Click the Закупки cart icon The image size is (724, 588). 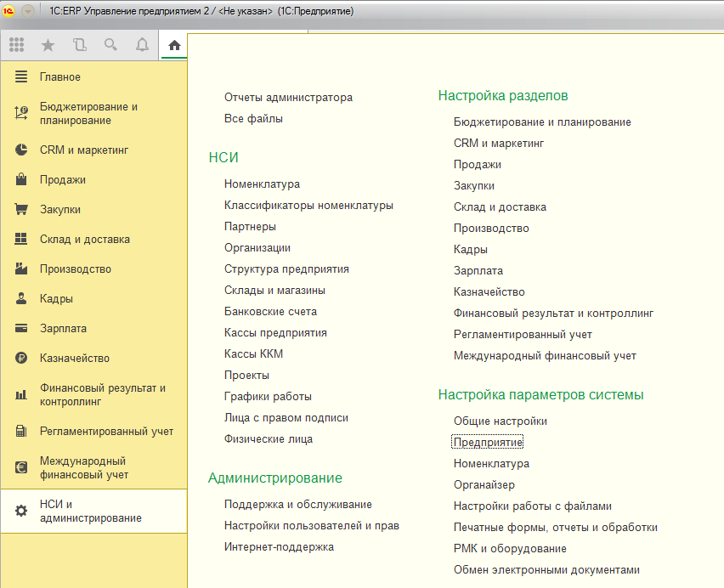[x=21, y=209]
